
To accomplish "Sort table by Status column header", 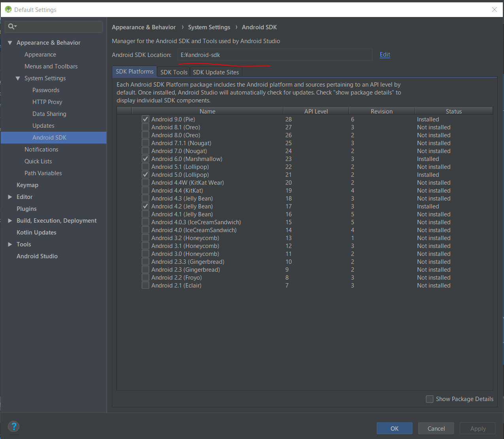I will (454, 111).
